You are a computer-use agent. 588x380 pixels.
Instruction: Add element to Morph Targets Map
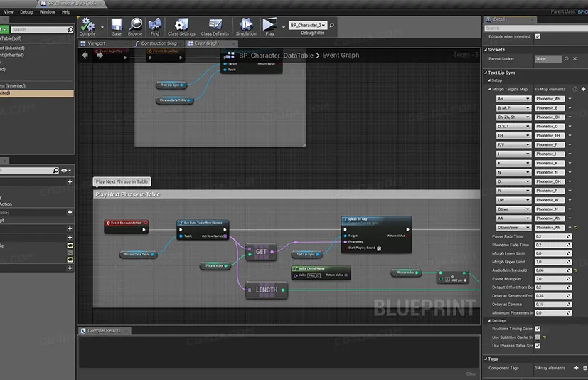tap(583, 89)
